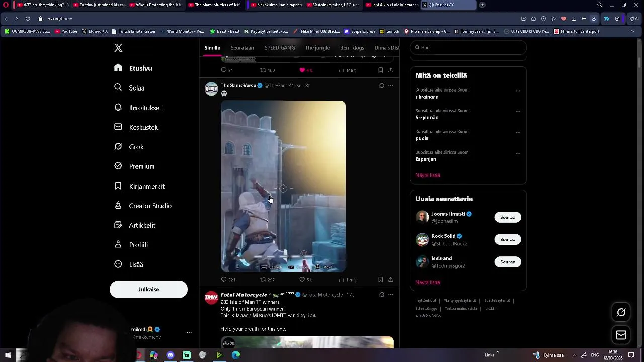Open Premium in sidebar

(x=134, y=166)
